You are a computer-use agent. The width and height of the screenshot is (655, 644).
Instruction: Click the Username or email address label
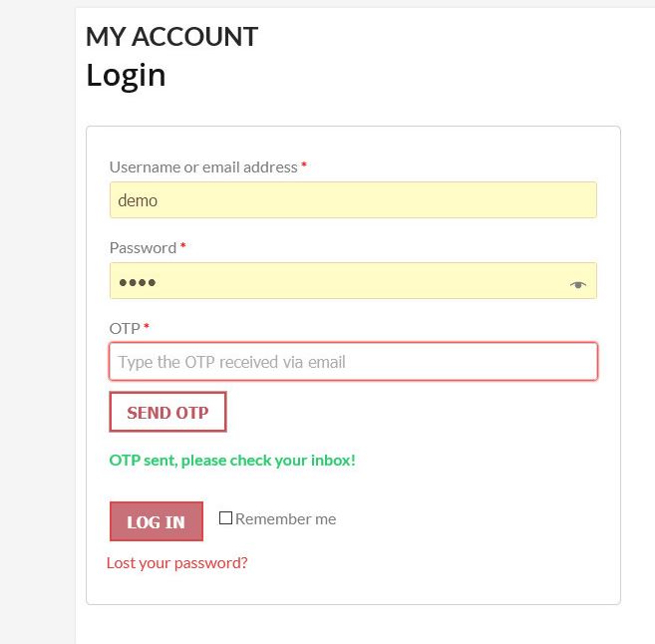coord(203,167)
